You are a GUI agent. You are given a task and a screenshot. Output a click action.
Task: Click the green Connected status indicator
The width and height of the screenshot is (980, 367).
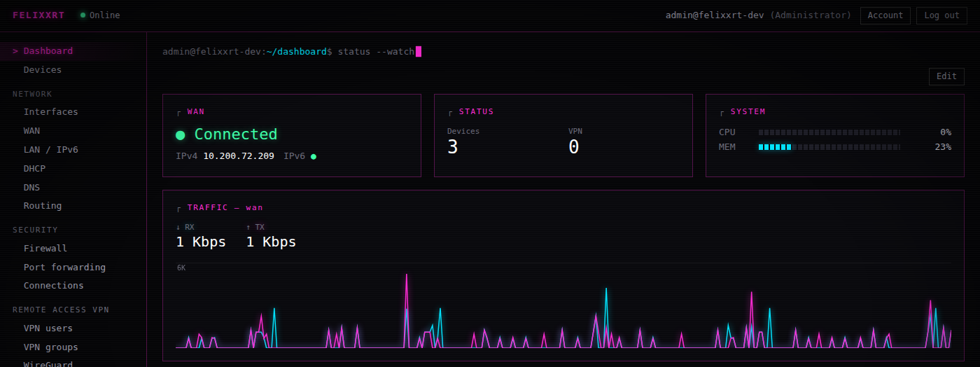tap(181, 135)
